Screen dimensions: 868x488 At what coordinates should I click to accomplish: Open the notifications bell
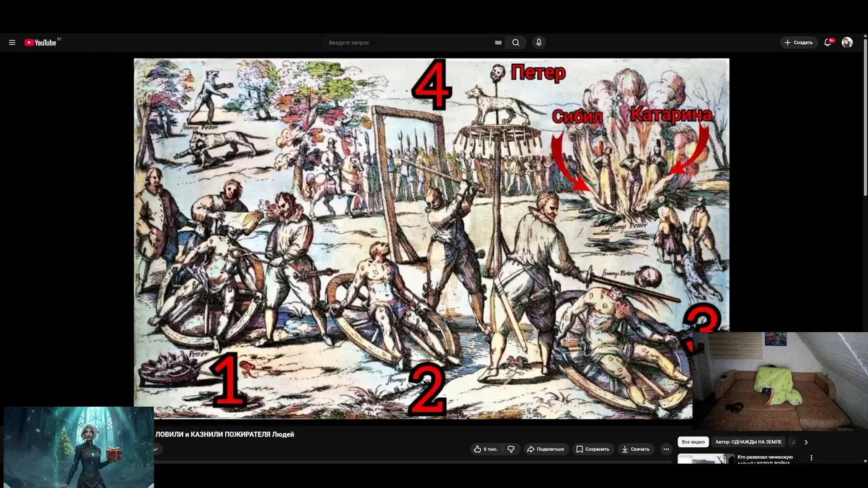click(828, 43)
